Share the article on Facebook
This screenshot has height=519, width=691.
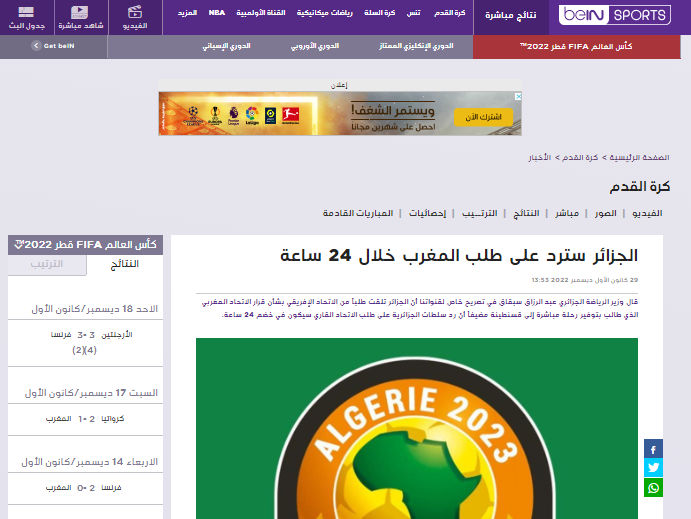tap(653, 449)
